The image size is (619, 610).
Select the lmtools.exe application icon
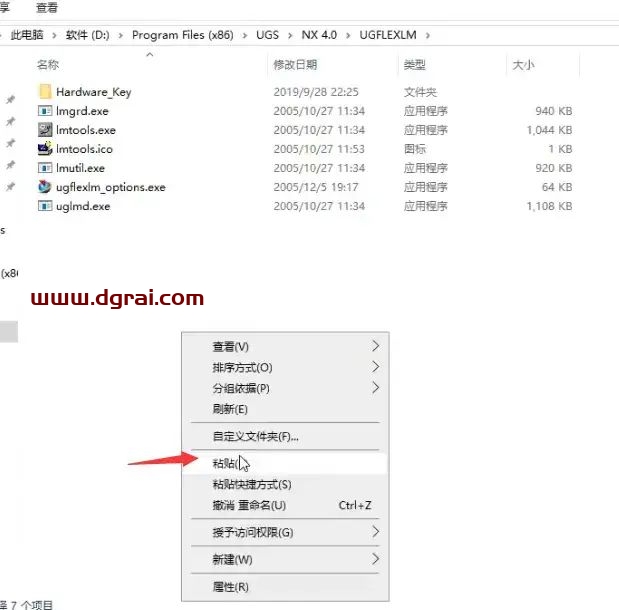[45, 130]
